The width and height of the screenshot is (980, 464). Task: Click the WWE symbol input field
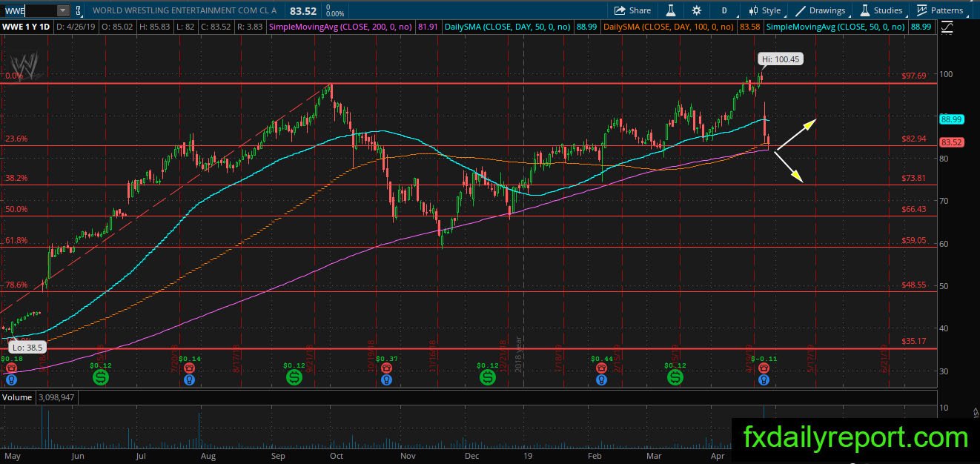pos(29,10)
